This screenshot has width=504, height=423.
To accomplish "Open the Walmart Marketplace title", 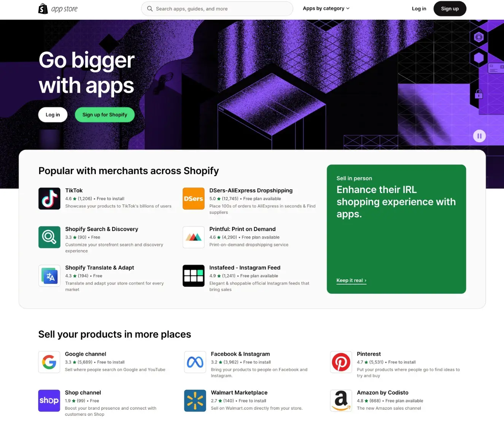I will point(239,393).
